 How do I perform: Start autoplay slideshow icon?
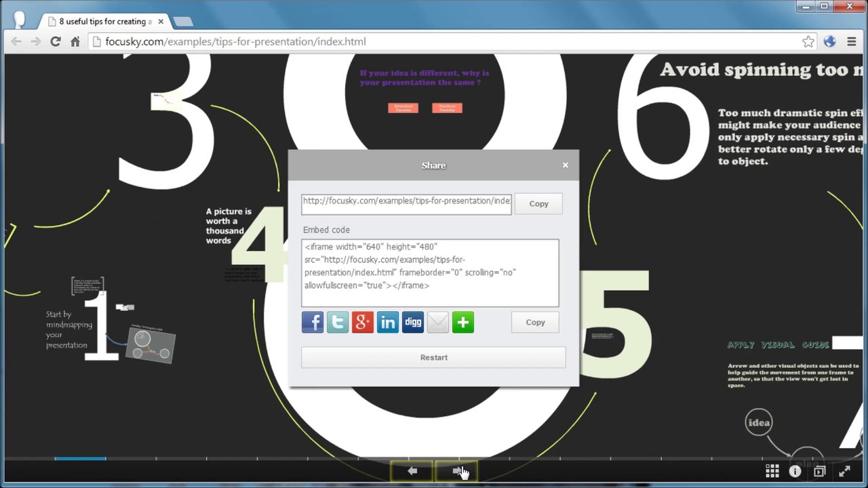(819, 470)
